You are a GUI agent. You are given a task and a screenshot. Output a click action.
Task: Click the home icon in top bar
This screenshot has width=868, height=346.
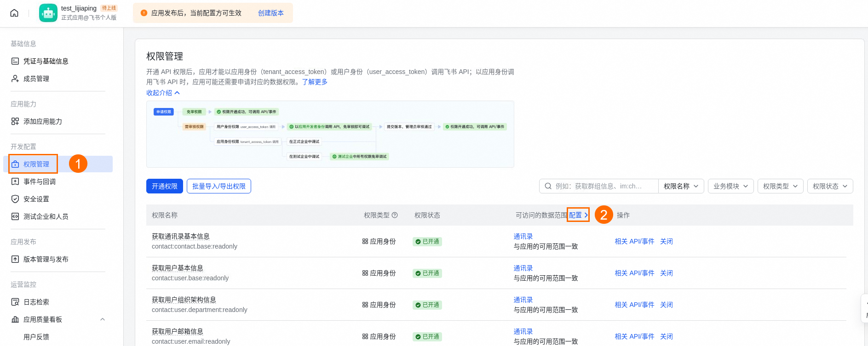[14, 13]
